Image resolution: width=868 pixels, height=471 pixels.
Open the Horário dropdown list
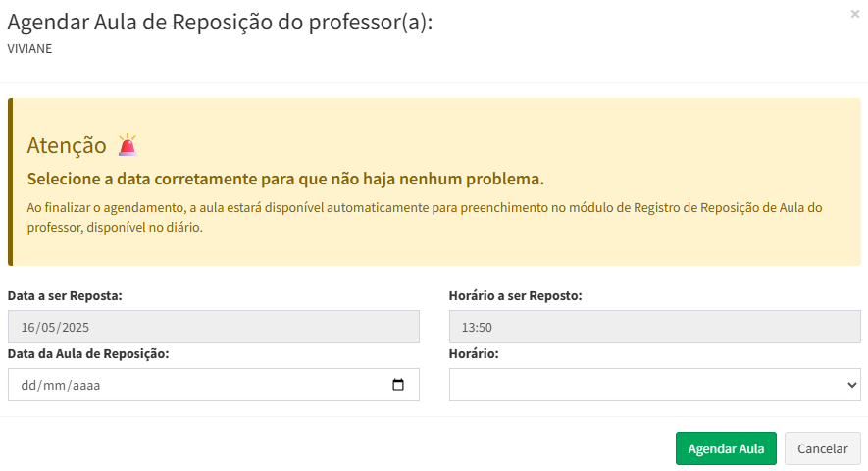coord(654,385)
